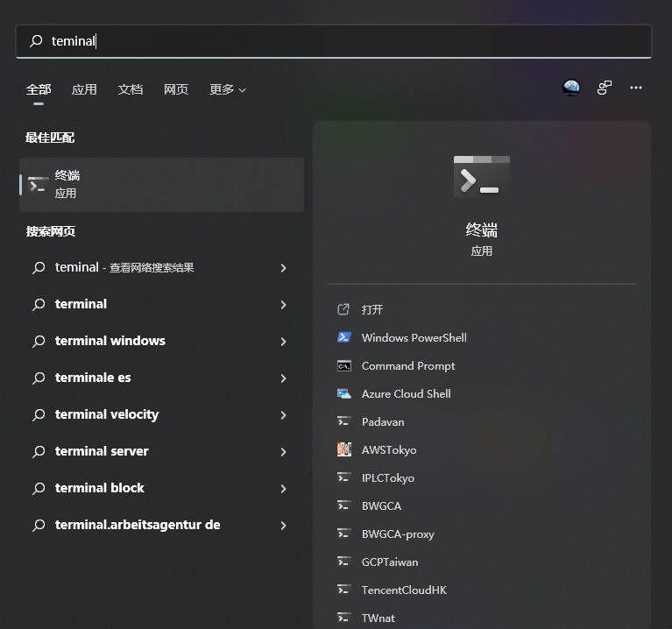Launch the AWSTokyo profile
Image resolution: width=672 pixels, height=629 pixels.
(389, 450)
